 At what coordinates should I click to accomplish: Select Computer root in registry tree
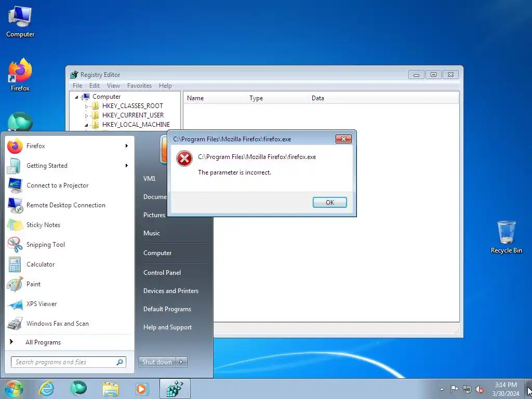tap(107, 97)
